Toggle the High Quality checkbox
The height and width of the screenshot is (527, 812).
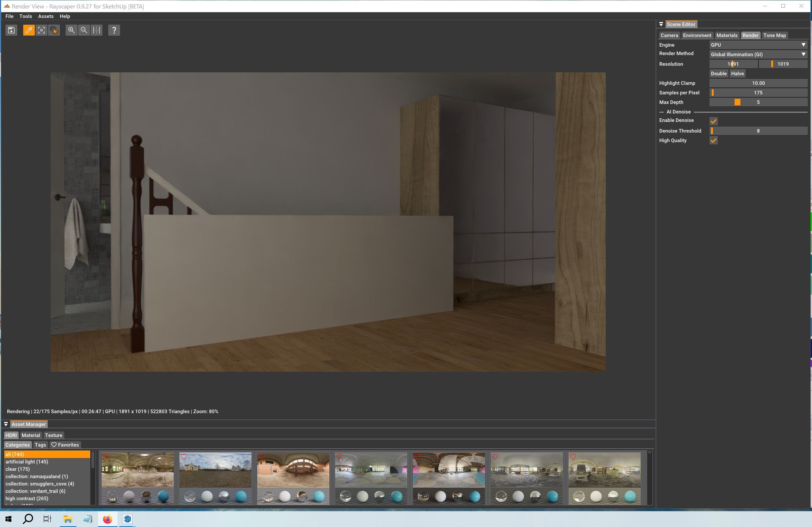pyautogui.click(x=713, y=141)
